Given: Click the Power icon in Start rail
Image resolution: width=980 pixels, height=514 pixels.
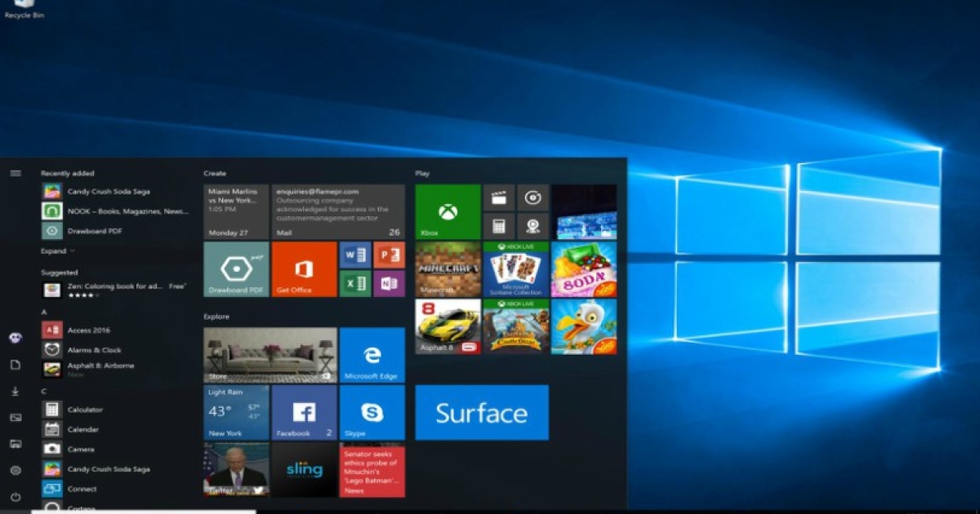Looking at the screenshot, I should click(x=15, y=497).
